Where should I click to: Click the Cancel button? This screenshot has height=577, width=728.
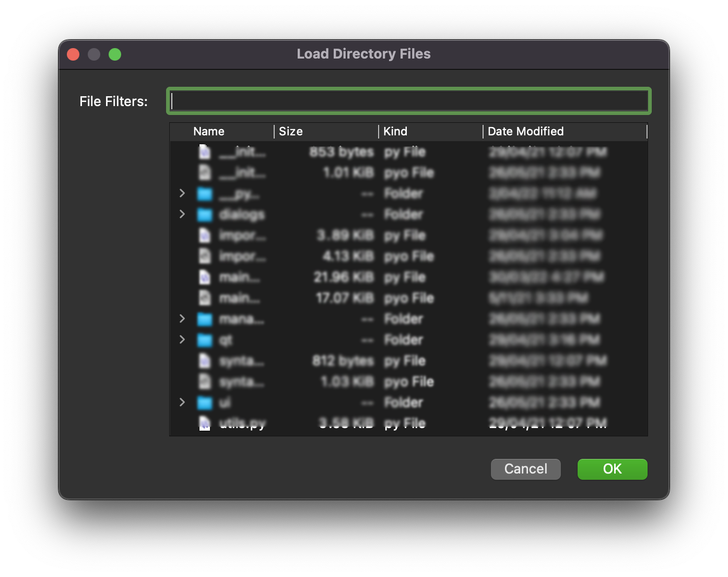click(x=525, y=469)
